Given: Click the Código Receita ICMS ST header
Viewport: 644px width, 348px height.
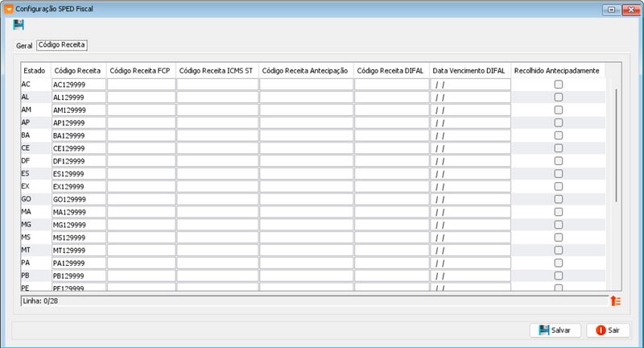Looking at the screenshot, I should point(217,71).
